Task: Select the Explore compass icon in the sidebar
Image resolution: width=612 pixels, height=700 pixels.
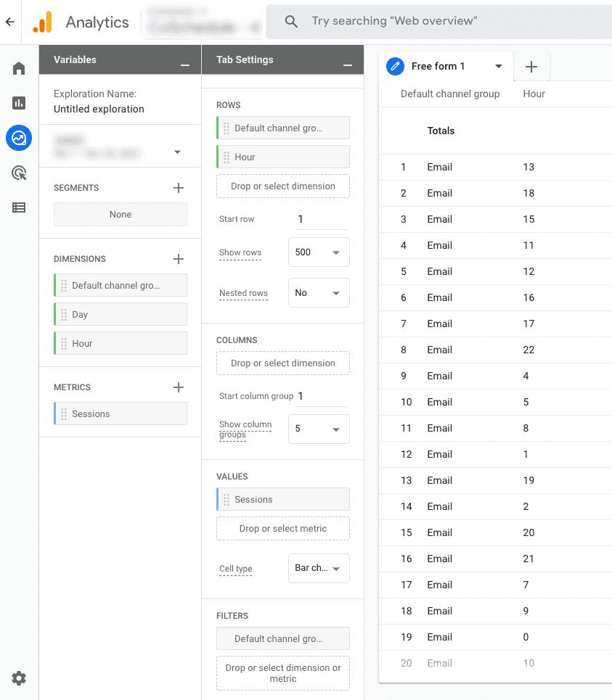Action: (18, 138)
